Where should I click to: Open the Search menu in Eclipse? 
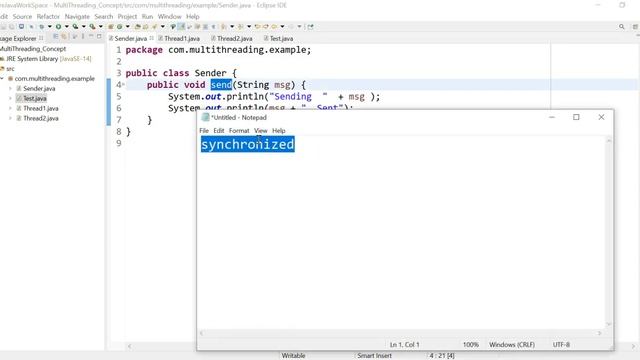coord(104,16)
